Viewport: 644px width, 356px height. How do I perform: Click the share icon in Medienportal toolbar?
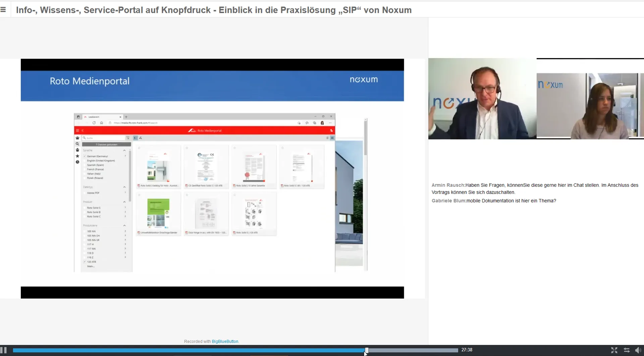(x=141, y=138)
